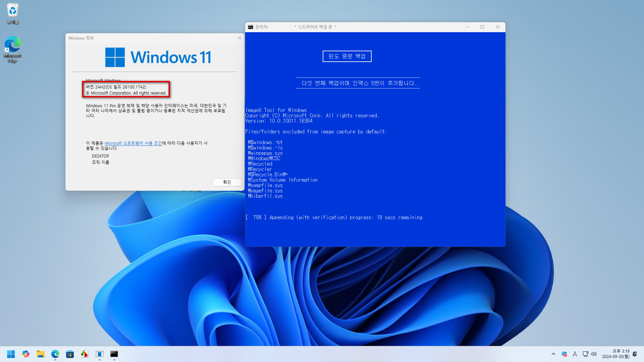Toggle the IME language indicator A

click(575, 354)
